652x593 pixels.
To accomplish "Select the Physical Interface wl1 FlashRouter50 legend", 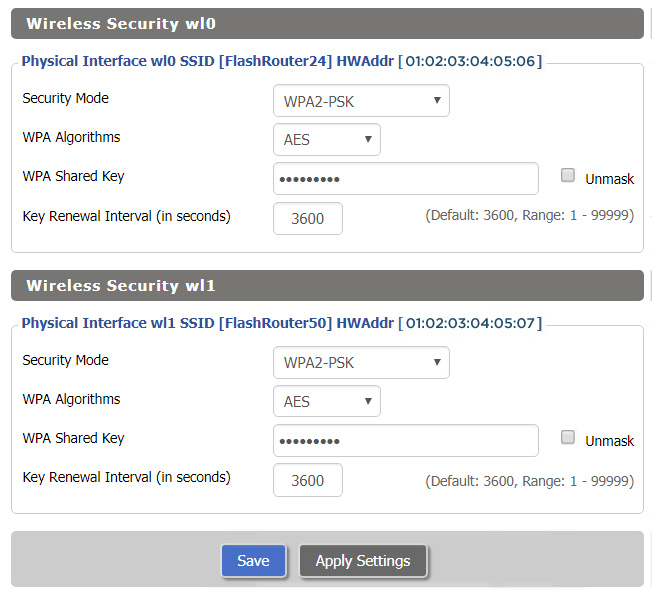I will coord(281,323).
